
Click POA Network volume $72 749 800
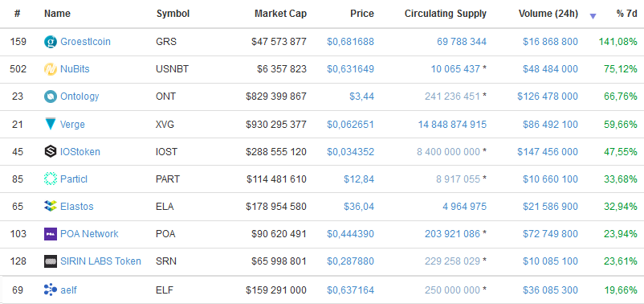point(550,234)
